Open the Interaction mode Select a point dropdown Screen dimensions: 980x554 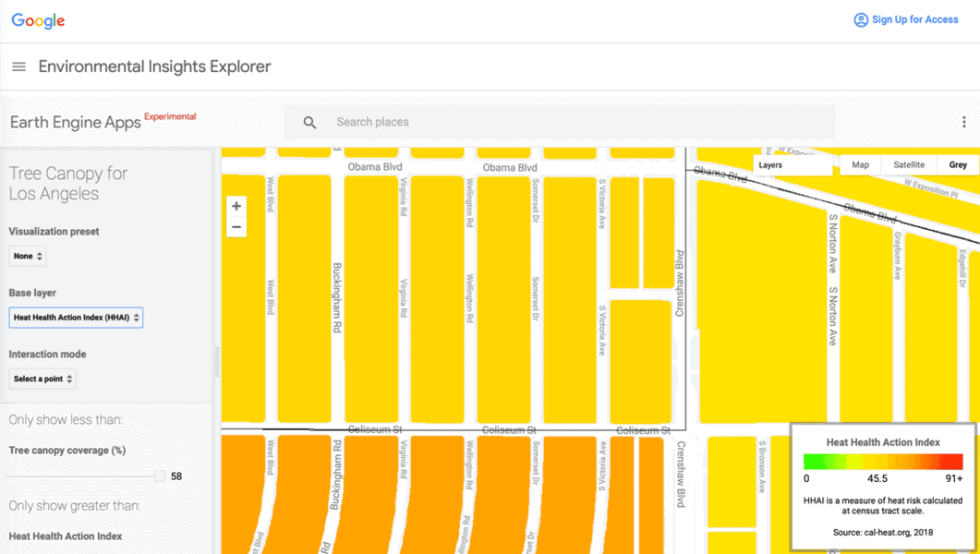click(x=42, y=379)
